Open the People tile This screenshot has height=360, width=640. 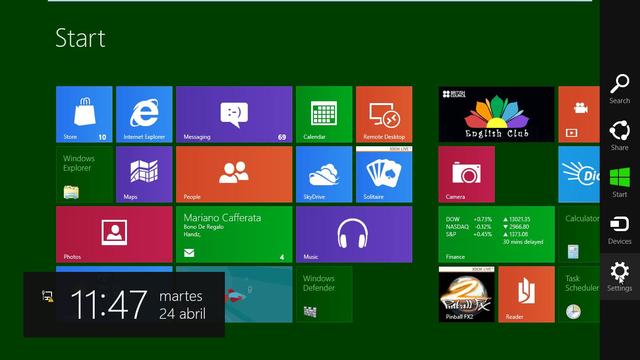[x=234, y=174]
